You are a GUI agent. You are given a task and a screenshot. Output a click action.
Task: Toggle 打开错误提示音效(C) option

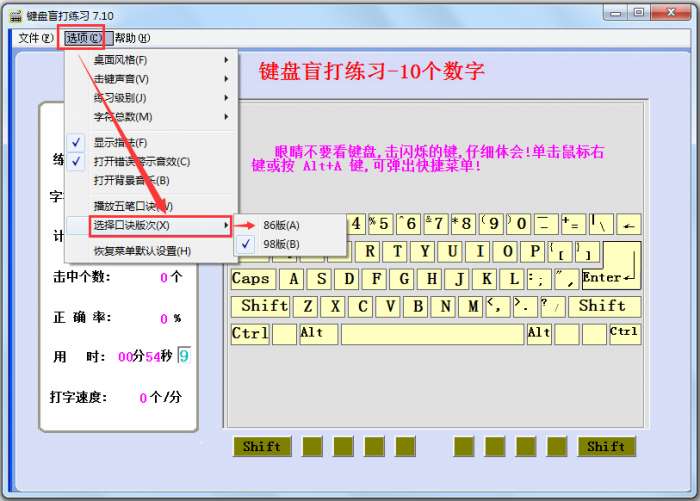point(151,162)
